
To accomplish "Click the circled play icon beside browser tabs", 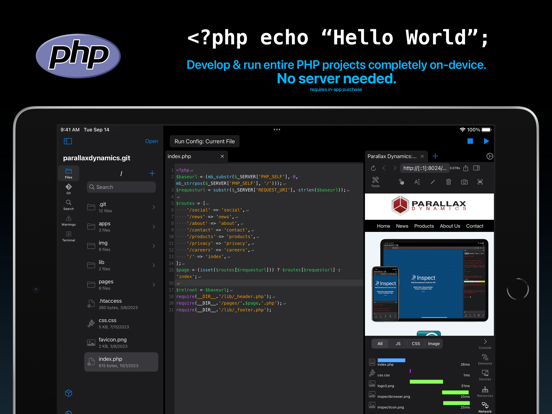I will [489, 156].
